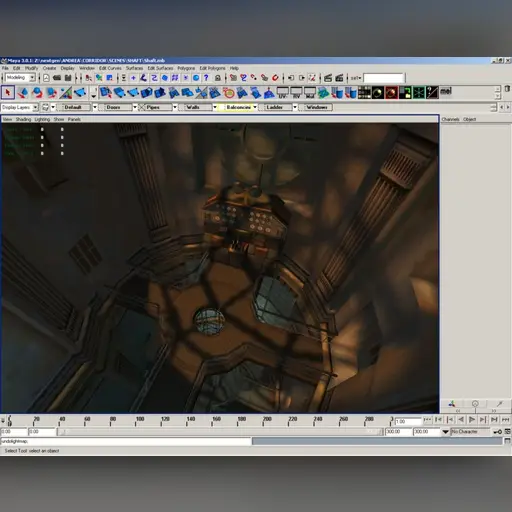Open the Modeling menu set dropdown
512x512 pixels.
click(32, 78)
